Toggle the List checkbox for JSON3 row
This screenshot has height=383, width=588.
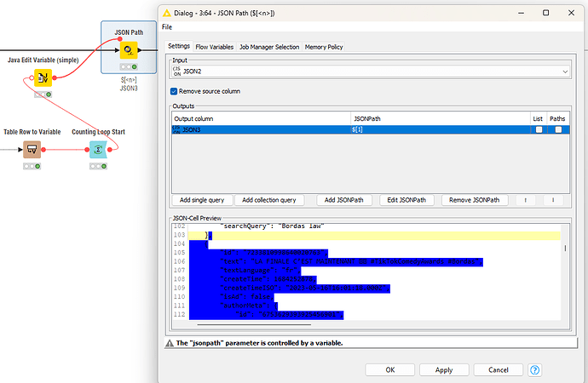tap(539, 129)
